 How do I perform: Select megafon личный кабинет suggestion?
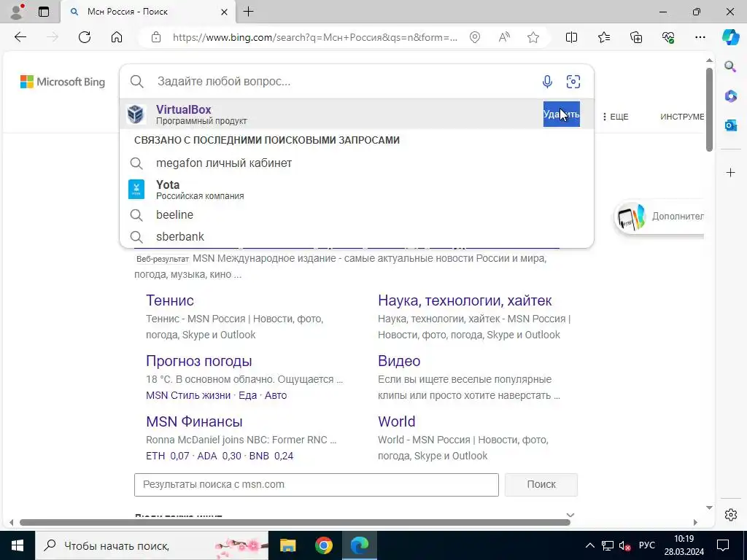coord(356,163)
